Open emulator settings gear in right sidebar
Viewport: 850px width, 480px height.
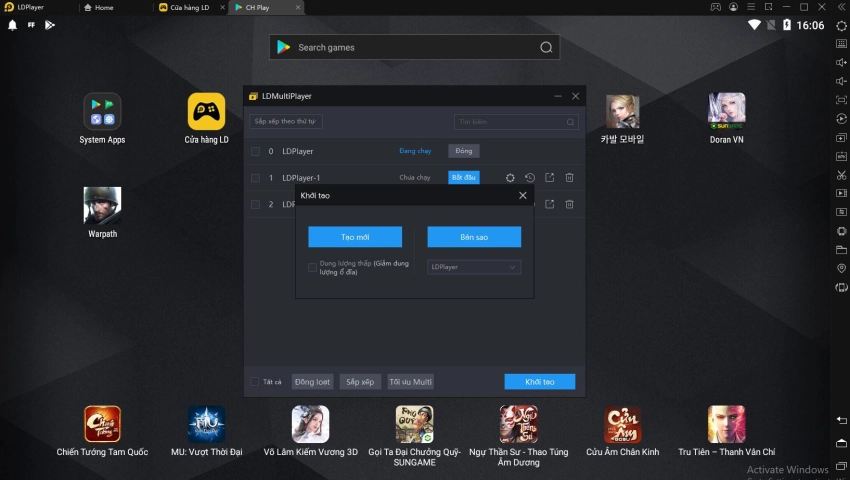pos(841,25)
